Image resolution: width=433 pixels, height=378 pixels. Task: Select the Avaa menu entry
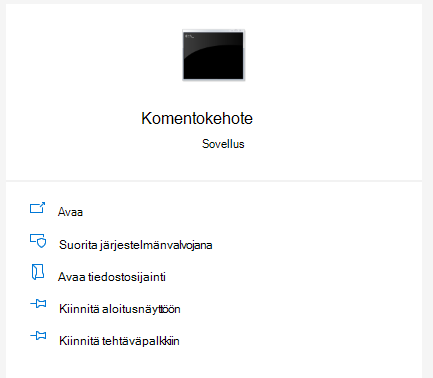tap(70, 212)
